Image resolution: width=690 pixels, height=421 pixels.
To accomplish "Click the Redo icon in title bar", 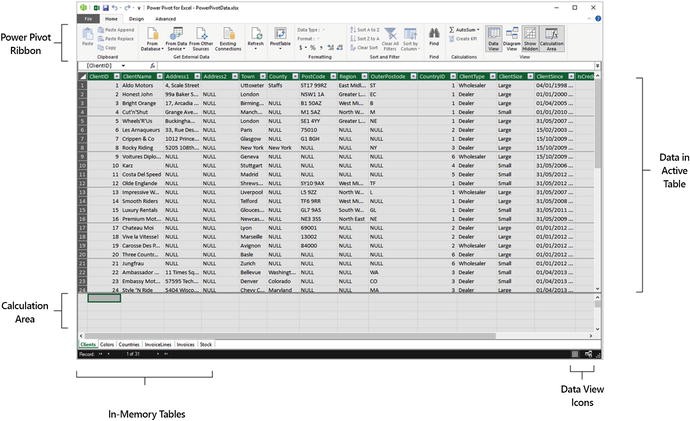I will 127,8.
